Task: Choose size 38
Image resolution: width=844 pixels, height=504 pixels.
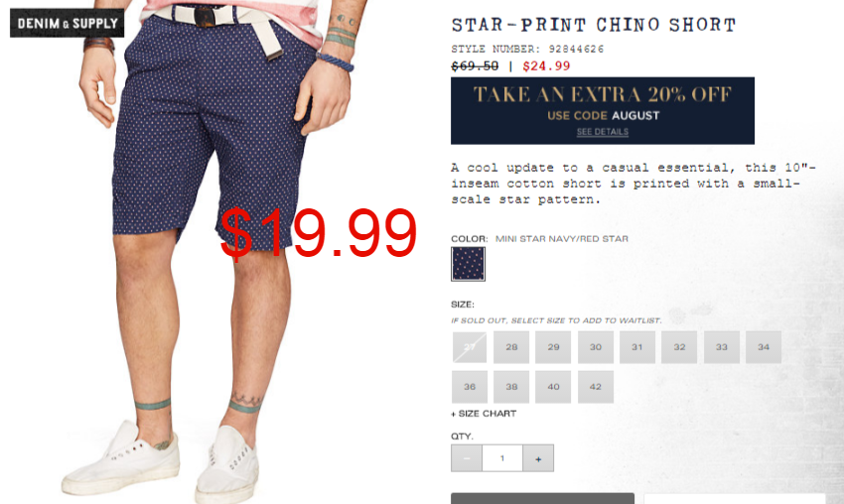Action: 511,387
